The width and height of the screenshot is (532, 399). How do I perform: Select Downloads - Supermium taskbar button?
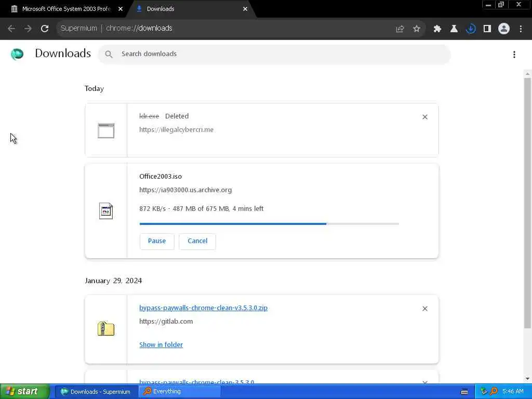pyautogui.click(x=96, y=392)
